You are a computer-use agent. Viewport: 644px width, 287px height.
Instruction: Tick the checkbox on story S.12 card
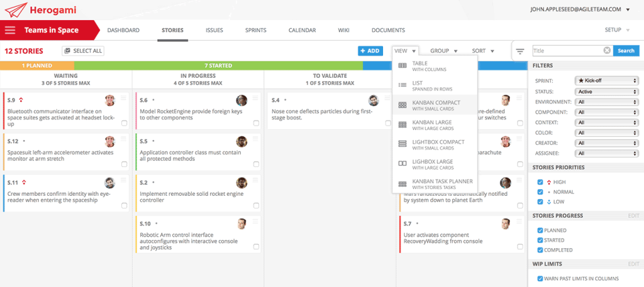[124, 164]
